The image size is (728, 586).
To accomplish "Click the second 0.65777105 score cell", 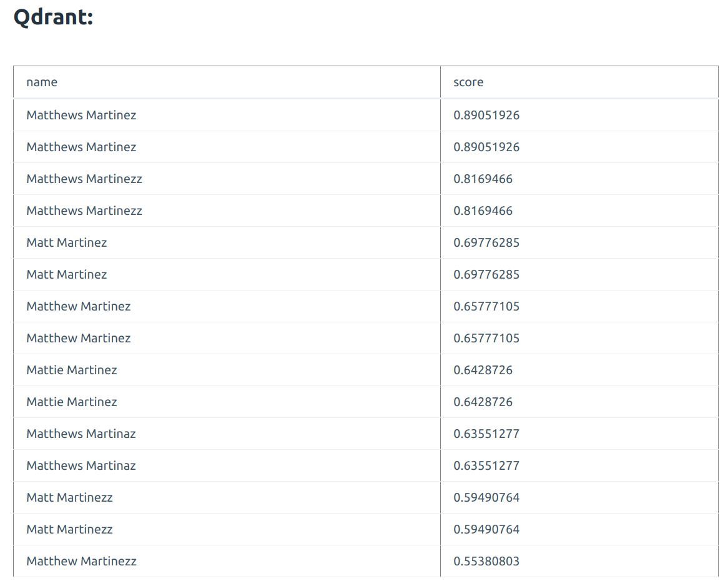I will pos(486,338).
